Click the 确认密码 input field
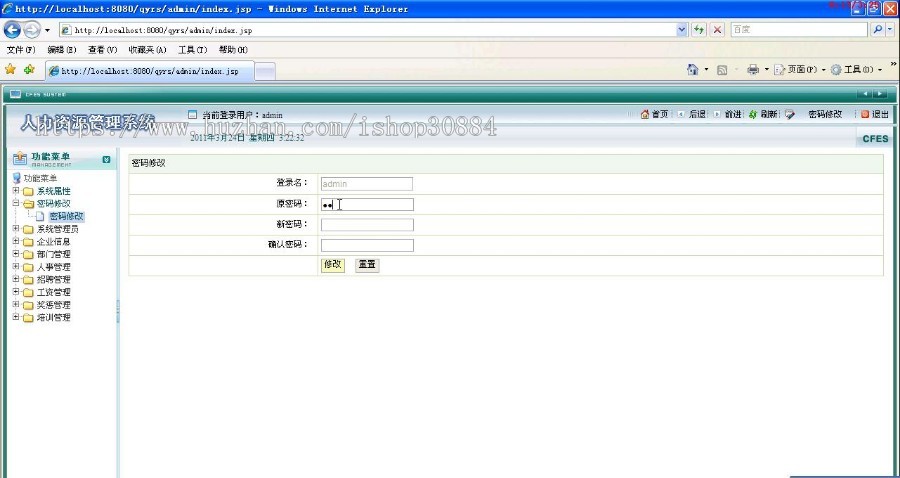900x478 pixels. (x=367, y=245)
